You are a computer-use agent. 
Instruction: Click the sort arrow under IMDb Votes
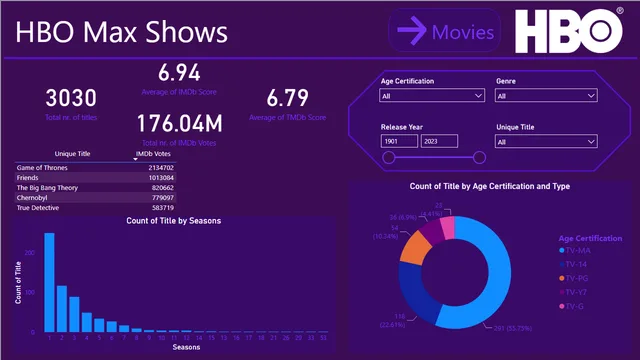tap(136, 159)
